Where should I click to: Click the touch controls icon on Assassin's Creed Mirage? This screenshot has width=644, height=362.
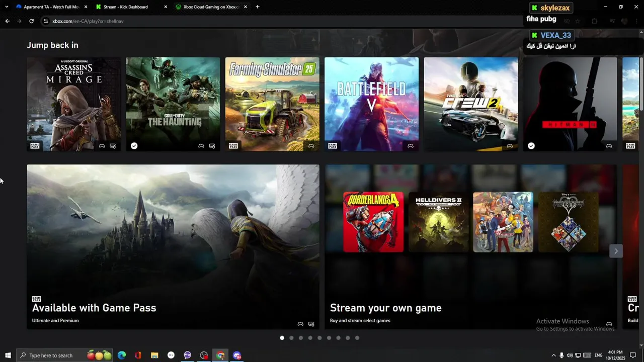coord(113,146)
